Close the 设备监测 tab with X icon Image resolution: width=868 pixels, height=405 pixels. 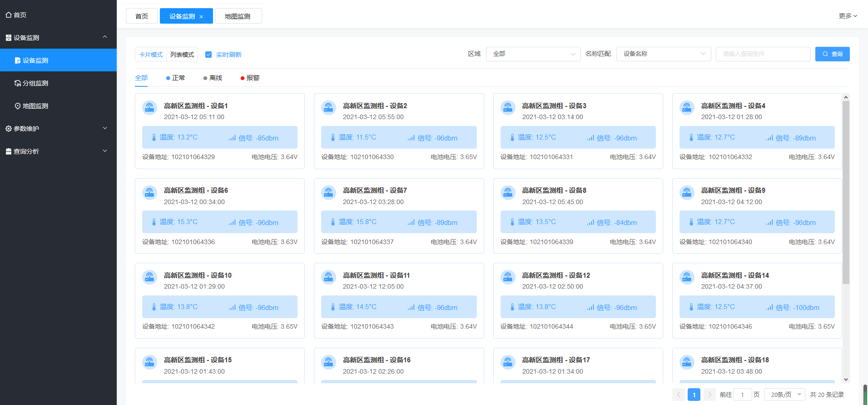(x=201, y=17)
